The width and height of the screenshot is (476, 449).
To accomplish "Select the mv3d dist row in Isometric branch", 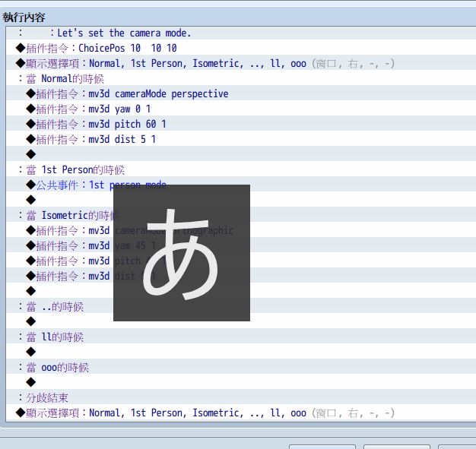I will click(x=241, y=276).
